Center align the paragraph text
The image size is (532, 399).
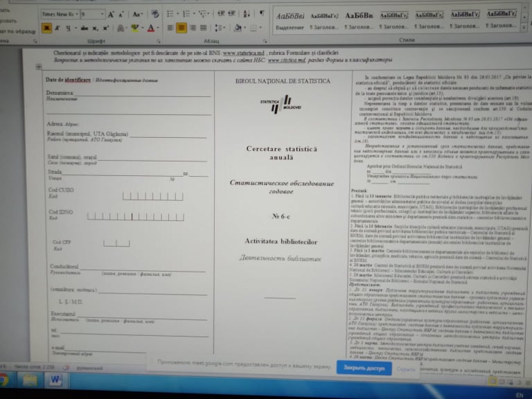point(181,28)
